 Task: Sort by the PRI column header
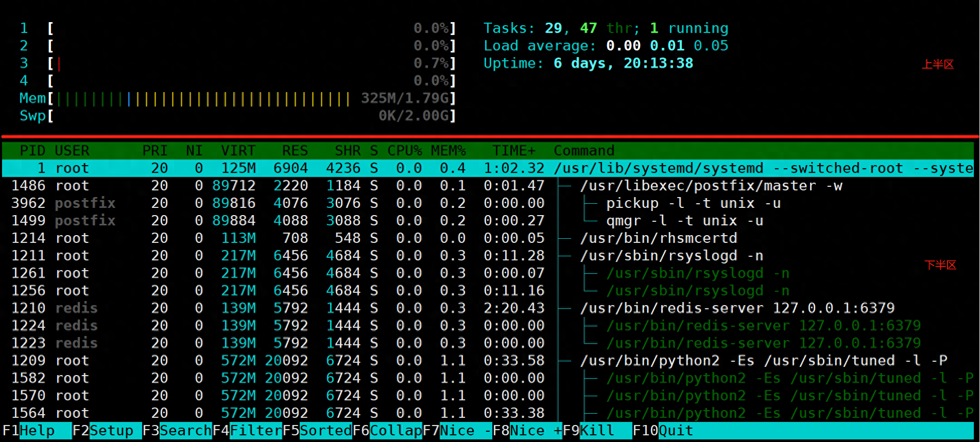[155, 151]
